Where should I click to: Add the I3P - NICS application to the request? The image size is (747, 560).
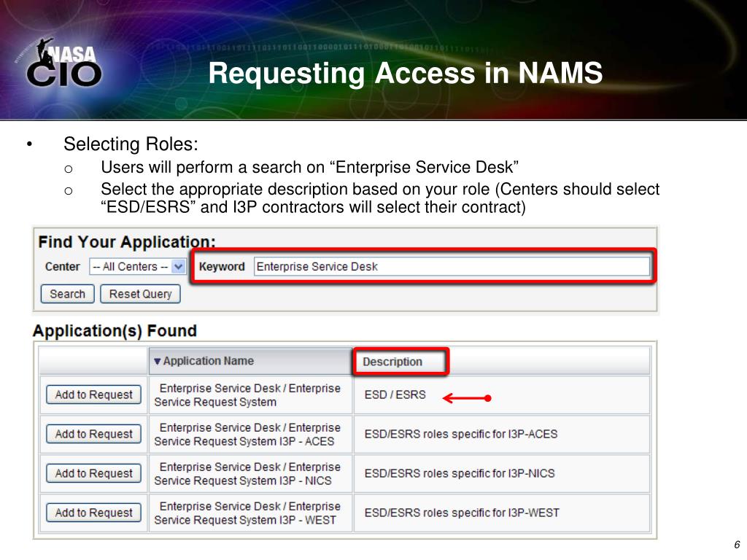tap(94, 473)
